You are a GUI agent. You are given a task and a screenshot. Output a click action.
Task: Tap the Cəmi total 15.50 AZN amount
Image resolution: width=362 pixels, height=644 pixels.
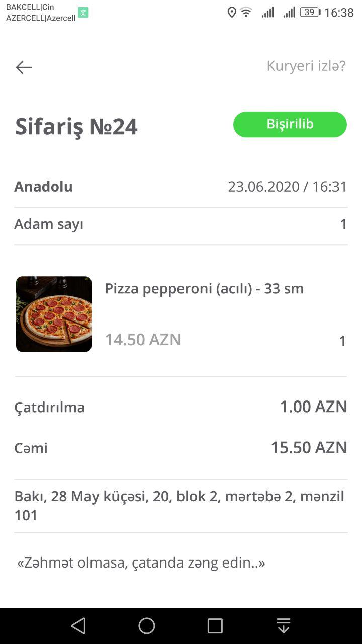[309, 448]
